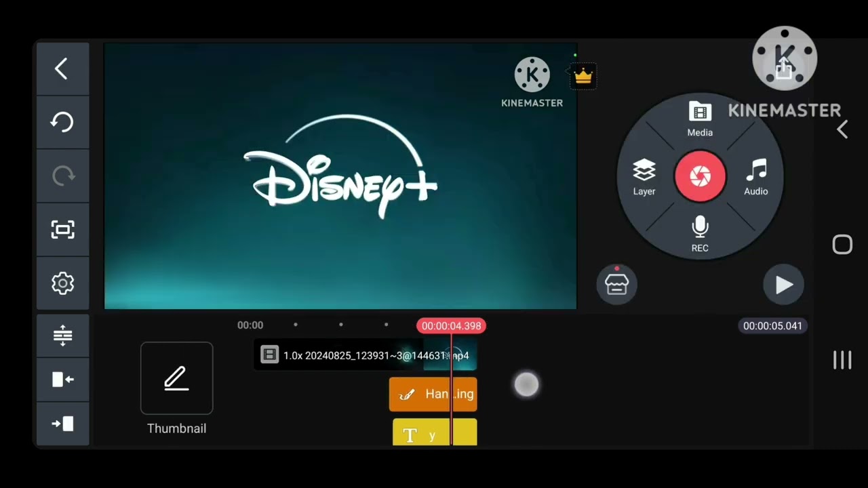
Task: Expand the timeline track view
Action: 62,335
